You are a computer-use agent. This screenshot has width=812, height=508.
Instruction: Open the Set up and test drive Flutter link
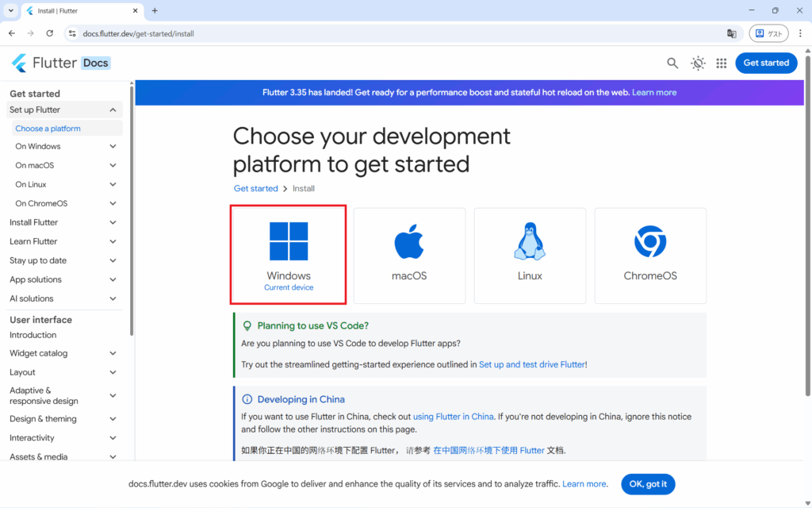[x=531, y=364]
